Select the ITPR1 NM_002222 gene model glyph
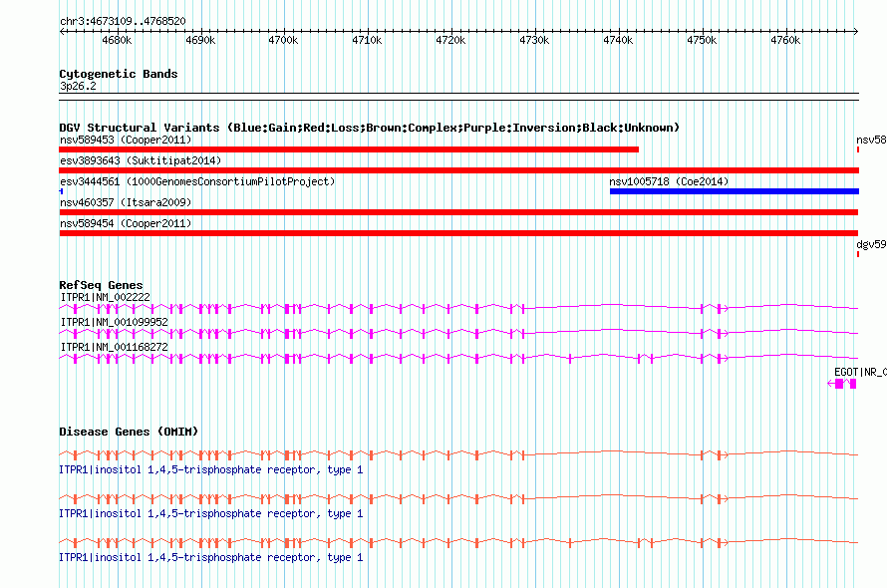The width and height of the screenshot is (887, 588). point(458,308)
